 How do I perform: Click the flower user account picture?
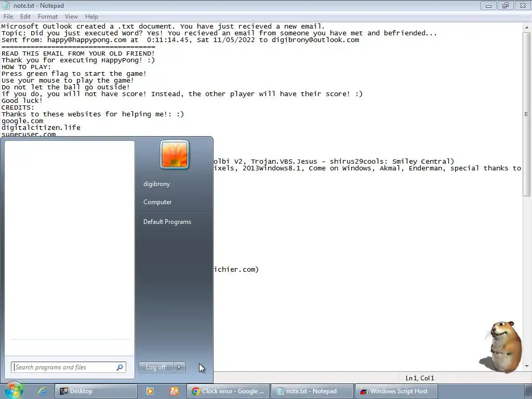click(175, 154)
